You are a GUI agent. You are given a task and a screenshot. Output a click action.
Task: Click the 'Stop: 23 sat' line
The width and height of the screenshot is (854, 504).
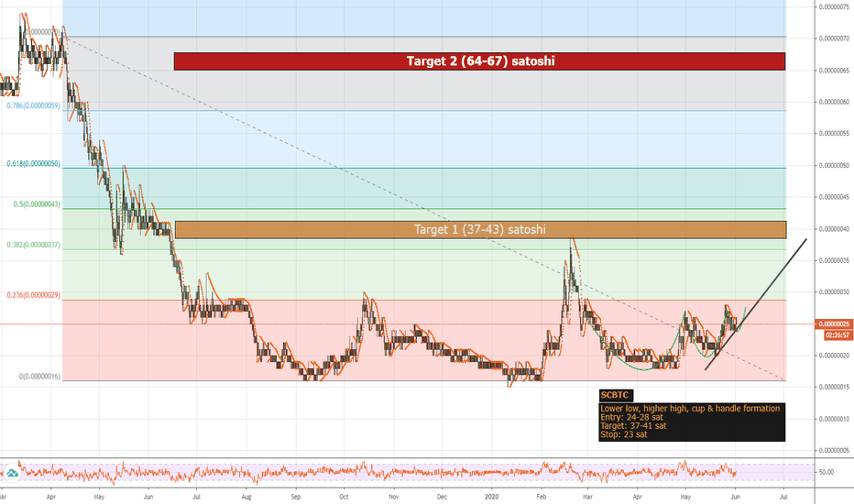624,434
